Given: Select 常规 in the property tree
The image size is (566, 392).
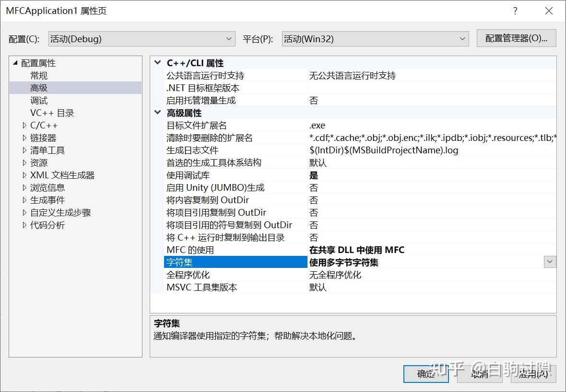Looking at the screenshot, I should (39, 75).
